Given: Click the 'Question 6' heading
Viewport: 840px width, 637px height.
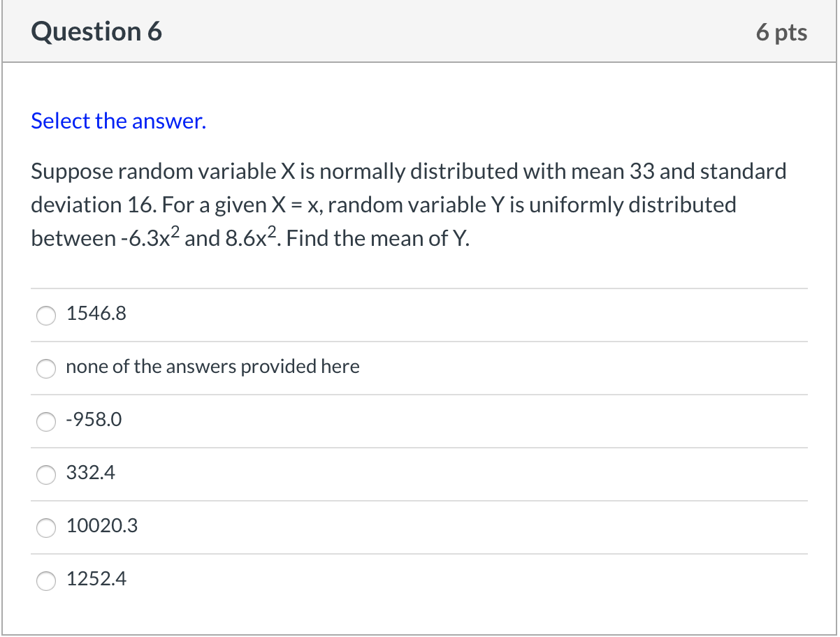Looking at the screenshot, I should click(96, 31).
